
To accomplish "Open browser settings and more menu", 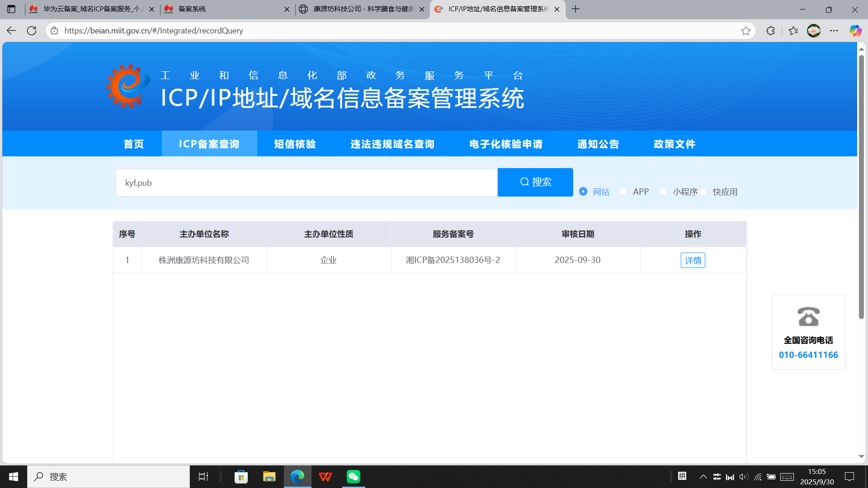I will [x=834, y=31].
